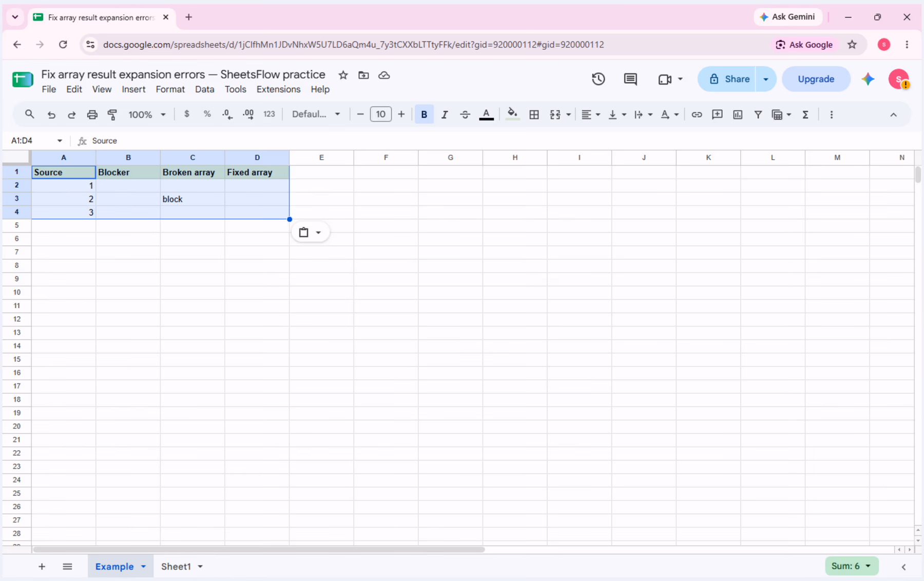Open horizontal align dropdown
Image resolution: width=924 pixels, height=581 pixels.
coord(591,114)
